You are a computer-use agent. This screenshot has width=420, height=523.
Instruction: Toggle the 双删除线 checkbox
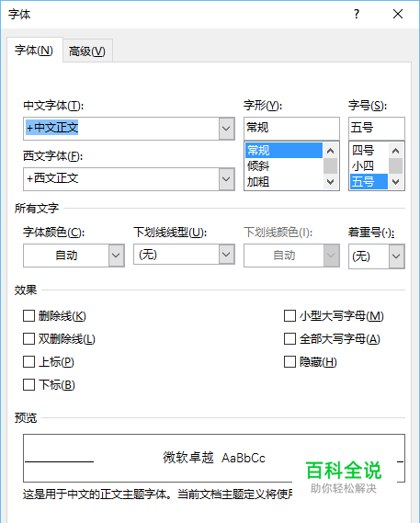pos(28,338)
